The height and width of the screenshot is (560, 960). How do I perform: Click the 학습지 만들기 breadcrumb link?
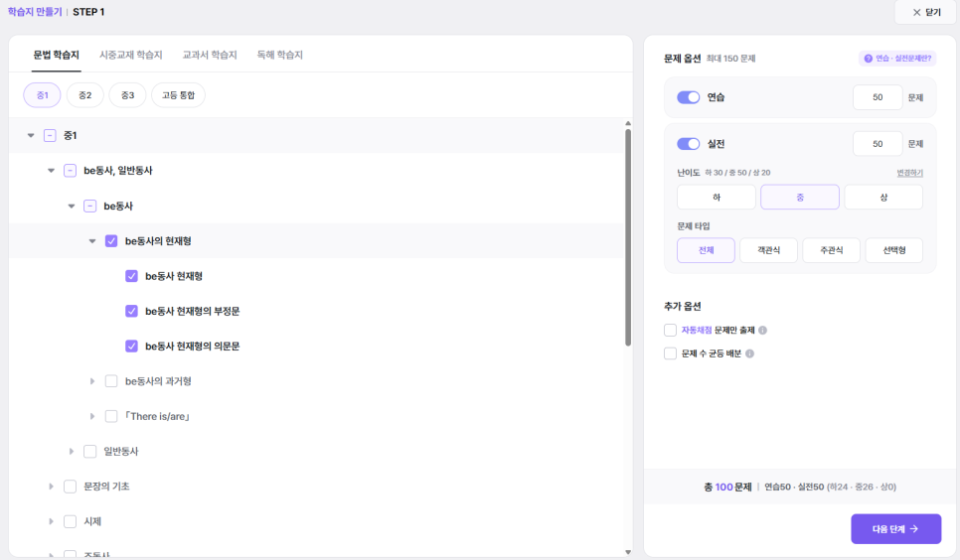click(35, 12)
